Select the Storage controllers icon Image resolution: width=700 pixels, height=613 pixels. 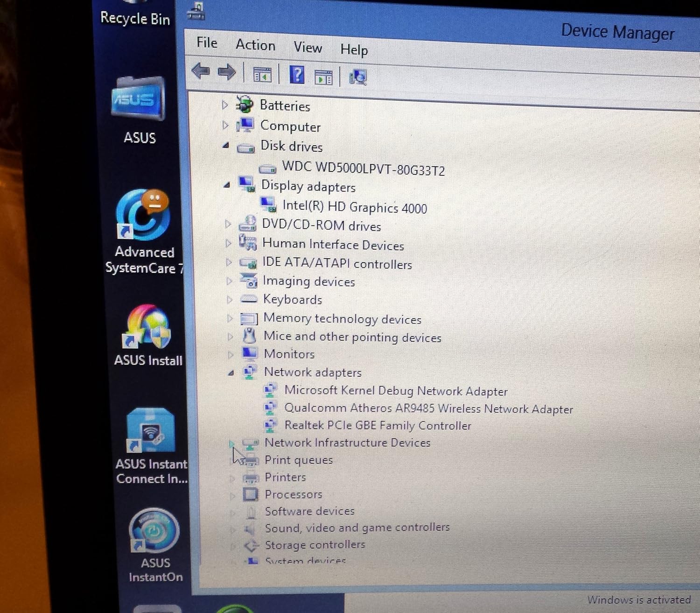click(252, 545)
